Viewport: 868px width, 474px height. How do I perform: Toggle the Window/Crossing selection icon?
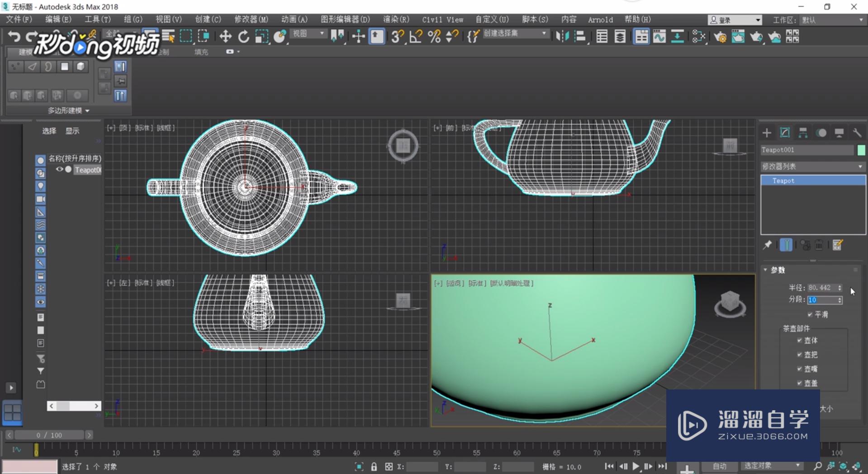pos(204,36)
